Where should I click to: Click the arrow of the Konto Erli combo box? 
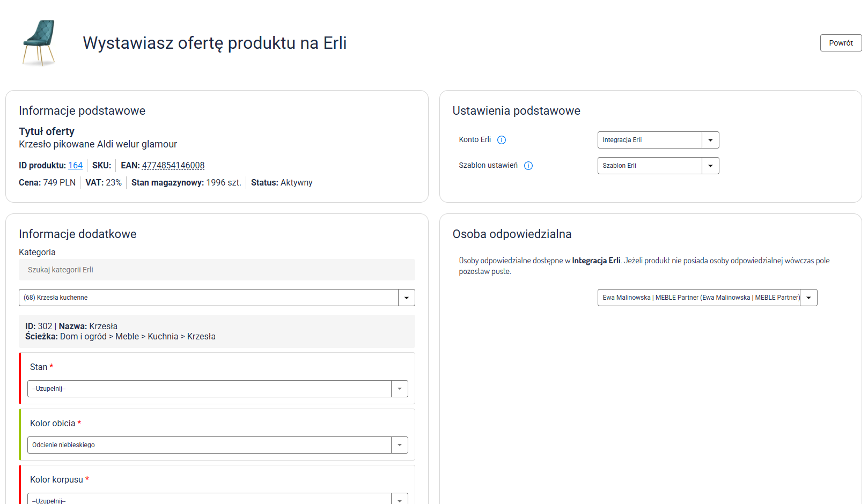click(x=710, y=140)
